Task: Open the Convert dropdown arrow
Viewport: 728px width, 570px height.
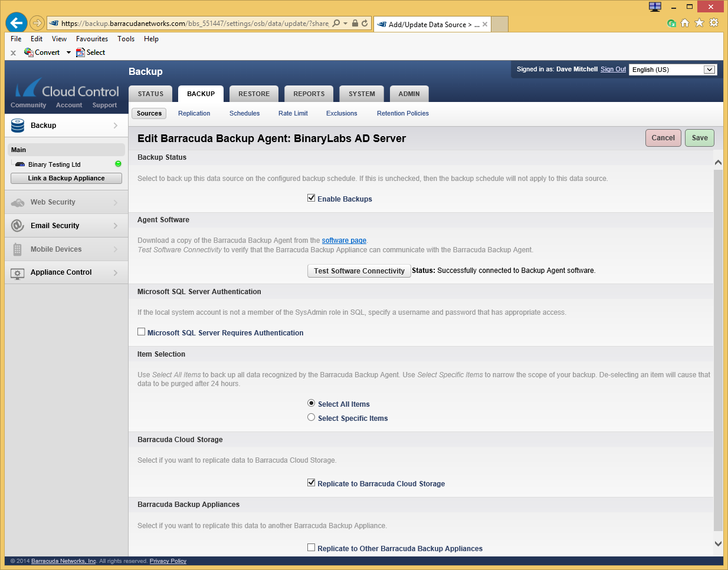Action: pyautogui.click(x=68, y=52)
